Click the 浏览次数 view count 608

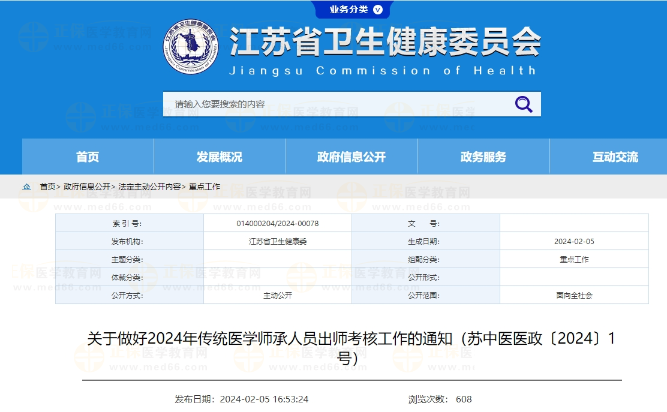[464, 398]
